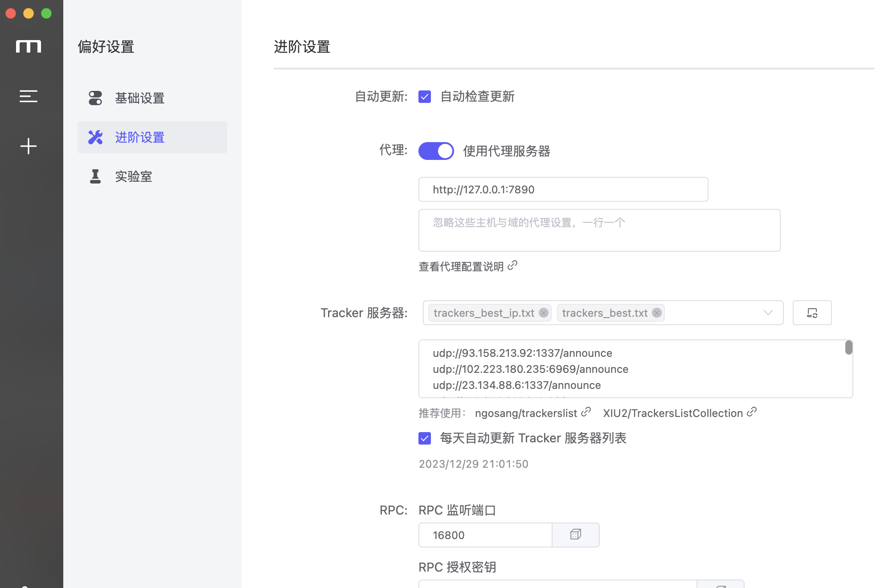
Task: Click the dice random port icon
Action: 575,535
